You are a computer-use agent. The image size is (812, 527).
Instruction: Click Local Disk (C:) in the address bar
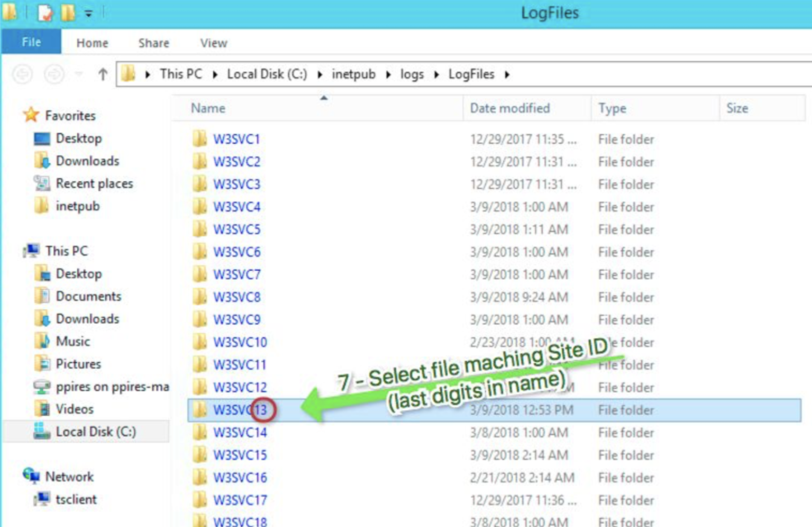267,74
